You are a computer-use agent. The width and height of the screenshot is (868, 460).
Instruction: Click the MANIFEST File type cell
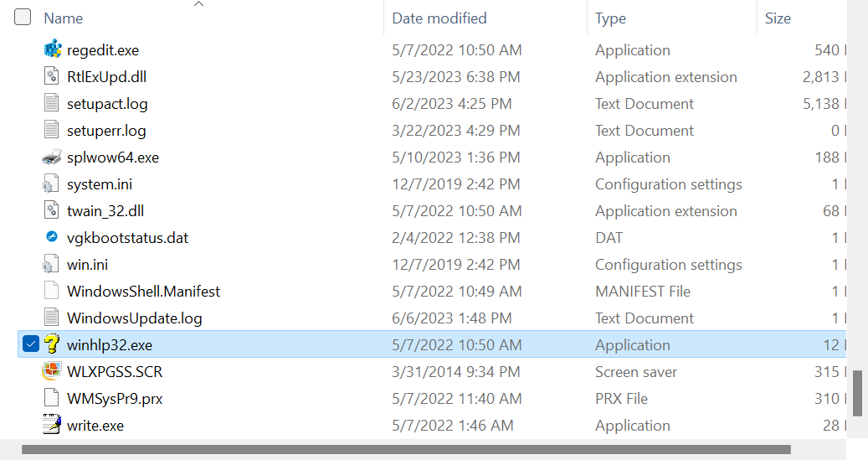coord(643,291)
